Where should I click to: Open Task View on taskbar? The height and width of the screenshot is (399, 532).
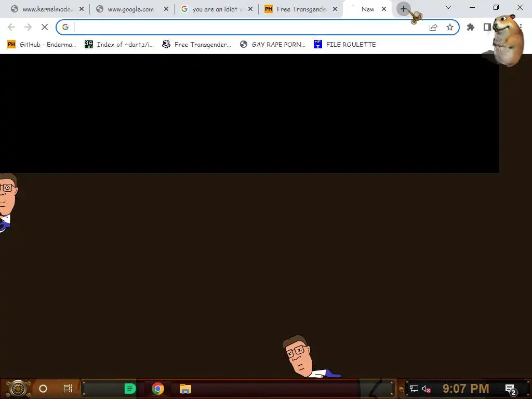tap(68, 389)
